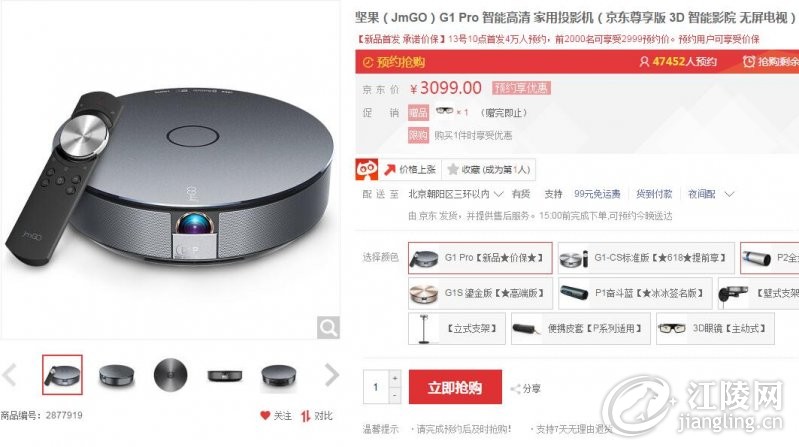Select the top-view round projector thumbnail
Screen dimensions: 799x447
(x=170, y=375)
